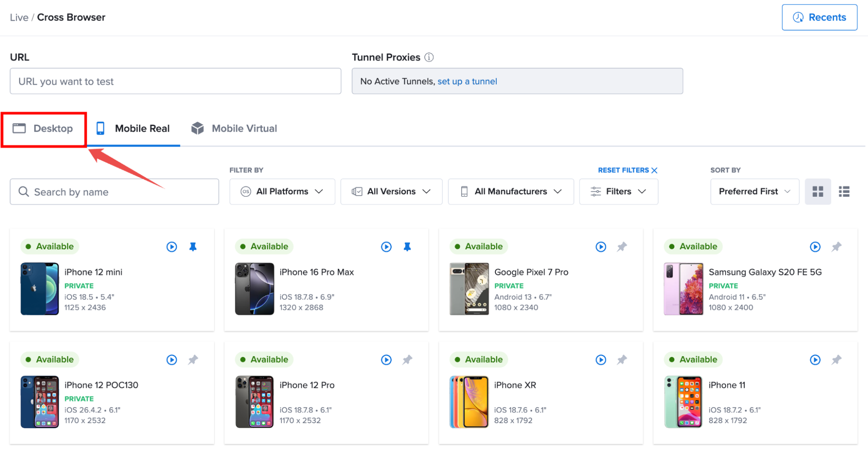
Task: Select the iPhone 11 thumbnail
Action: point(683,402)
